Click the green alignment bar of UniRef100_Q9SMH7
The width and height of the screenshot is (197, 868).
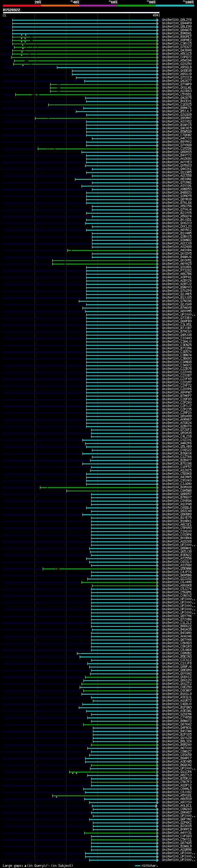tap(97, 118)
